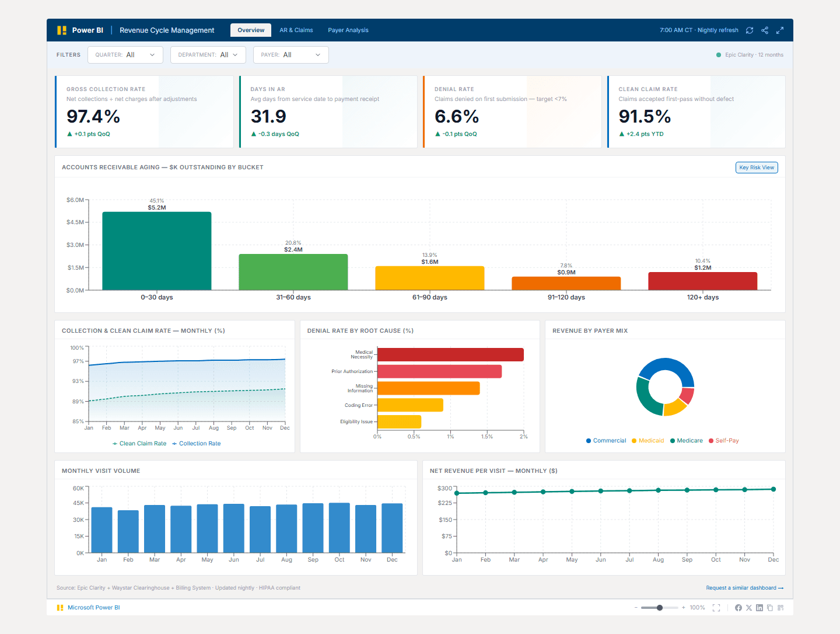Click the 31–60 days aging bar

tap(293, 272)
